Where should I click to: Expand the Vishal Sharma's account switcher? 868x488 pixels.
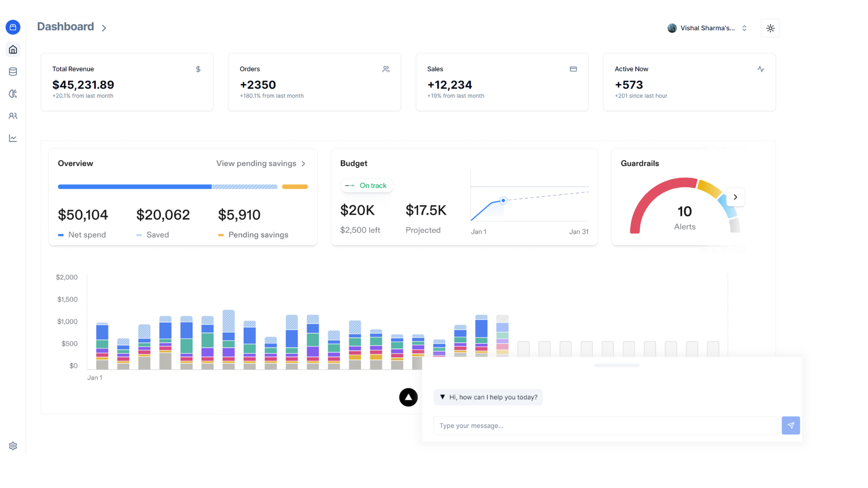[x=707, y=28]
